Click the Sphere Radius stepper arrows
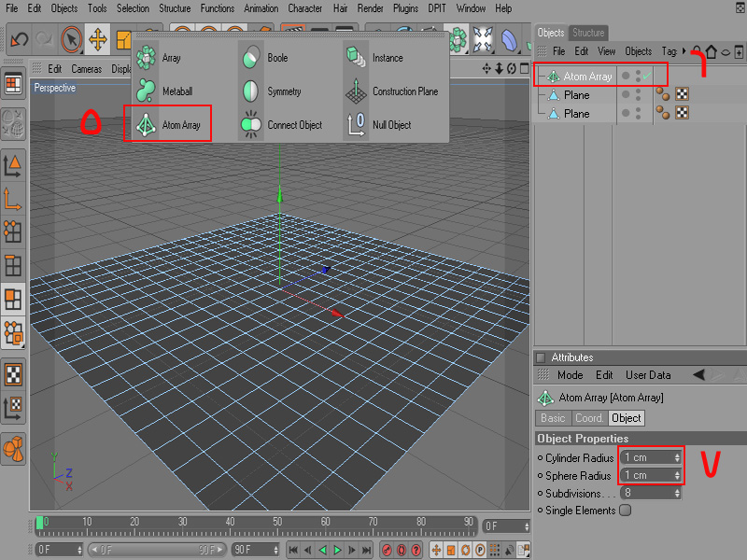This screenshot has width=747, height=560. click(x=677, y=475)
